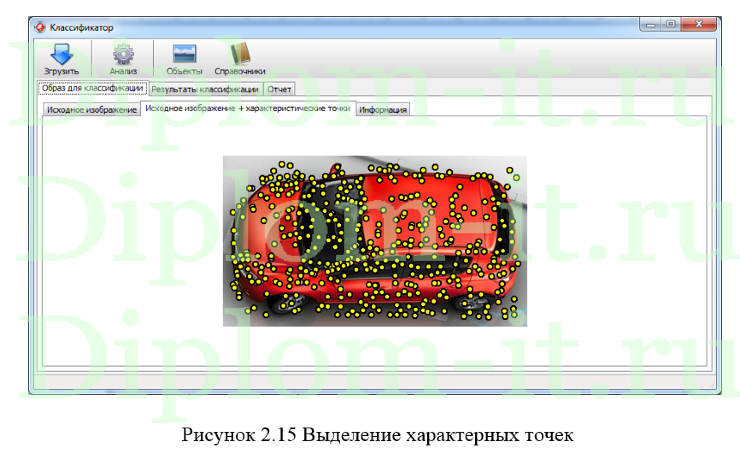
Task: Show the Информация sub-tab
Action: pyautogui.click(x=383, y=110)
